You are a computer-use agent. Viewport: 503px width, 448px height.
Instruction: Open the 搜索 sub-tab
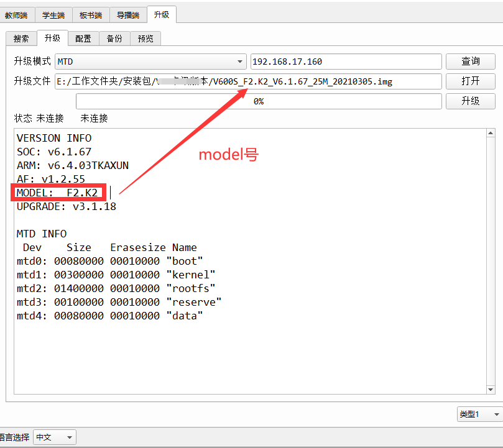(x=21, y=39)
